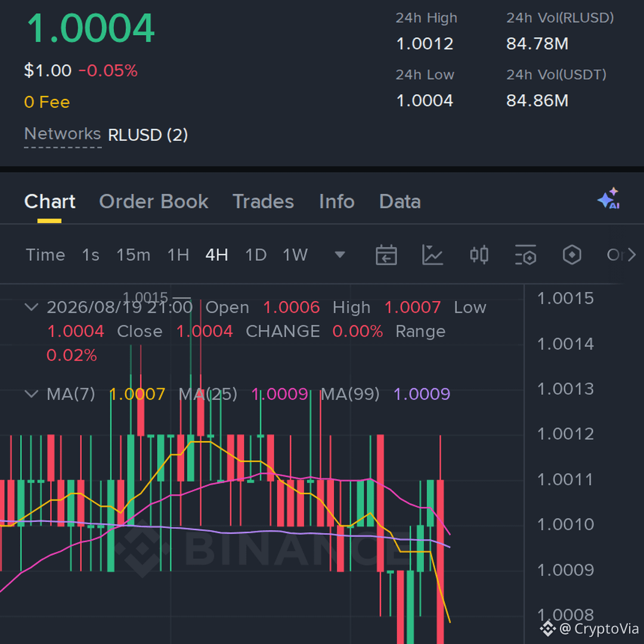This screenshot has width=644, height=644.
Task: Open the calendar date-jump icon
Action: click(x=386, y=255)
